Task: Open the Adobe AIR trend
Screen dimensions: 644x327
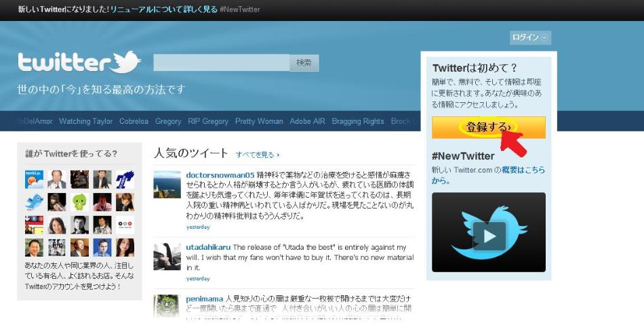Action: [307, 121]
